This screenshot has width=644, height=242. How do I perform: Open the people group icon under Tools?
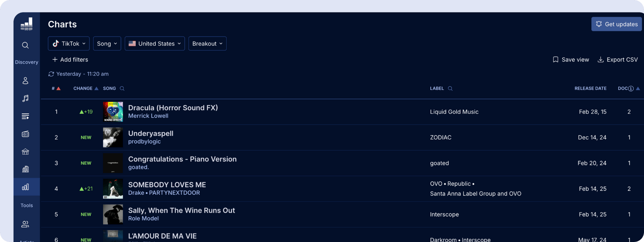[x=25, y=224]
